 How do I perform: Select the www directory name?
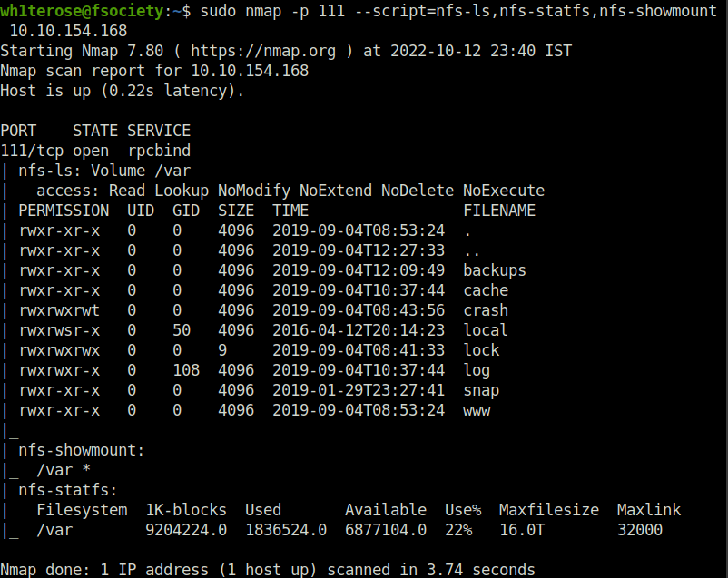pyautogui.click(x=477, y=410)
